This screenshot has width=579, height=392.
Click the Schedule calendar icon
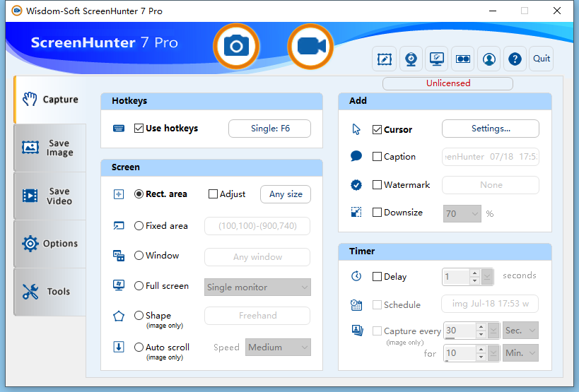pyautogui.click(x=356, y=305)
